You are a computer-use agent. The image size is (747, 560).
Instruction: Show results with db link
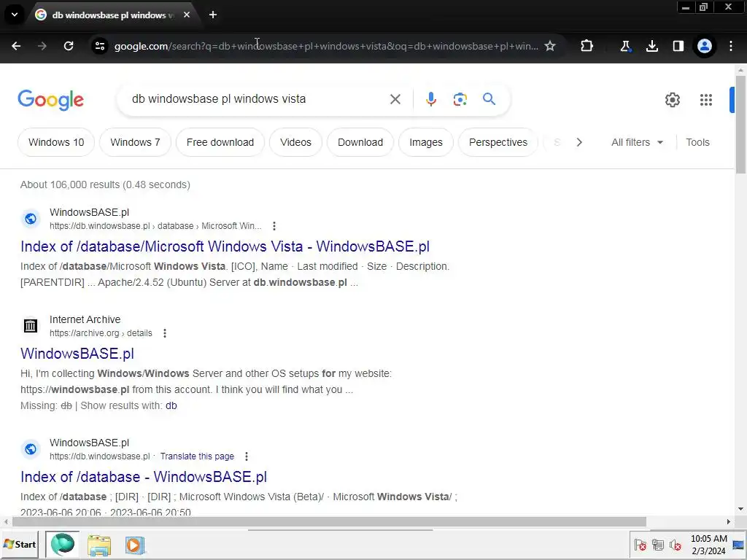pyautogui.click(x=171, y=405)
